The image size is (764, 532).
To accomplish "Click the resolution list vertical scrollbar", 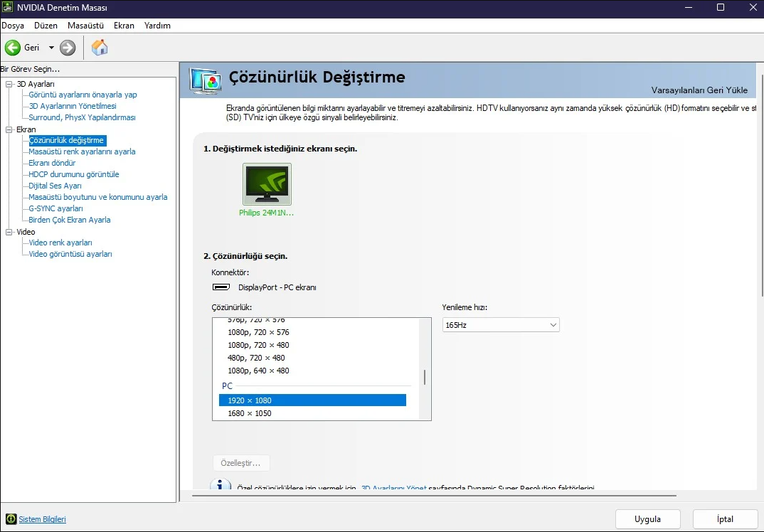I will (425, 377).
